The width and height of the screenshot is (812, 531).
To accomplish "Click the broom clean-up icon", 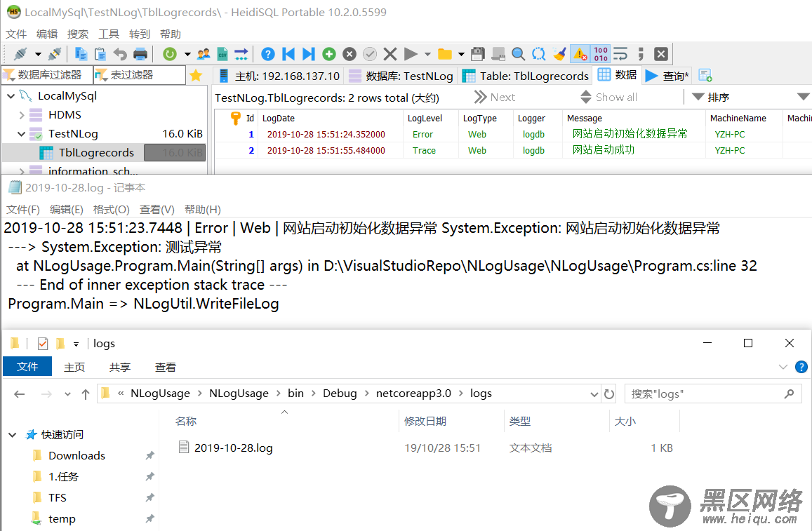I will (559, 54).
